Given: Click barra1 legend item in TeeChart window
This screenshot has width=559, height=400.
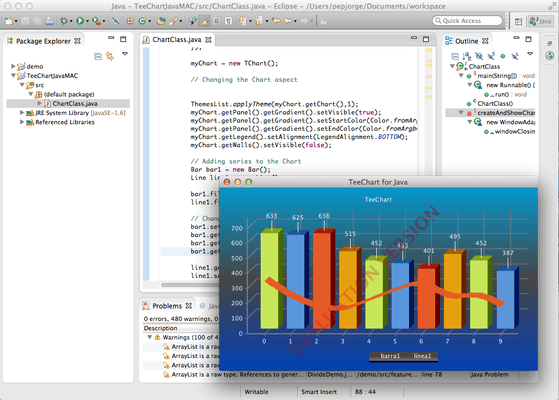Looking at the screenshot, I should point(390,356).
